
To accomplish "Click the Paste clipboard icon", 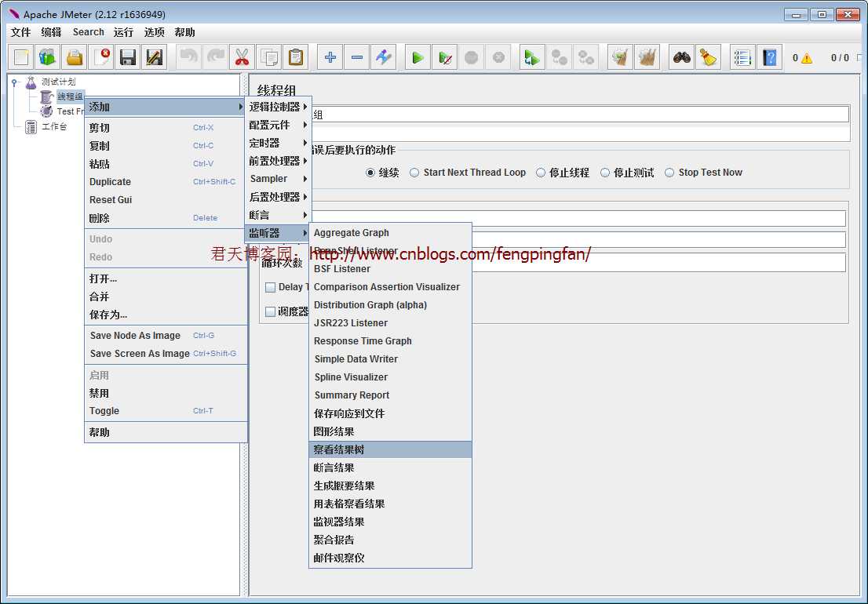I will click(x=295, y=57).
